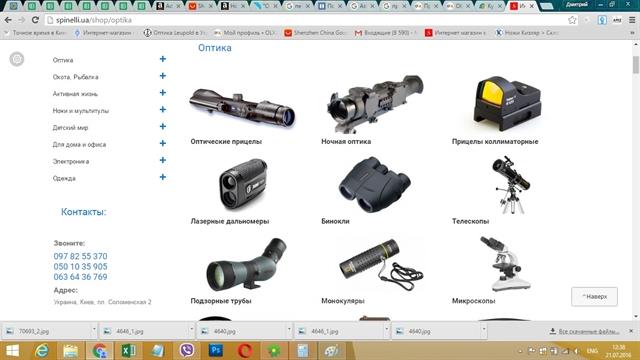This screenshot has width=640, height=360.
Task: Go back with the browser arrow
Action: [8, 20]
